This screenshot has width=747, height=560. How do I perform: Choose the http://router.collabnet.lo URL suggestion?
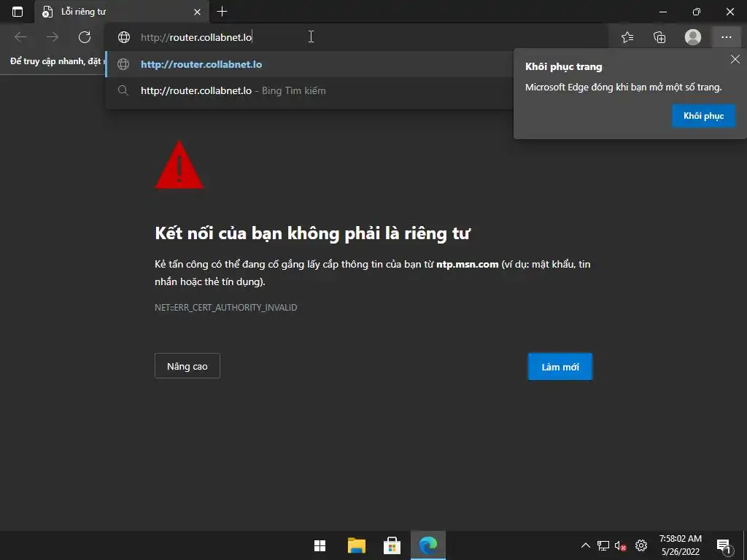(309, 64)
